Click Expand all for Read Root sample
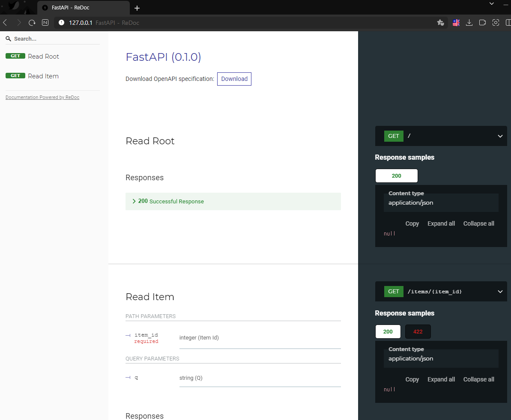 441,223
